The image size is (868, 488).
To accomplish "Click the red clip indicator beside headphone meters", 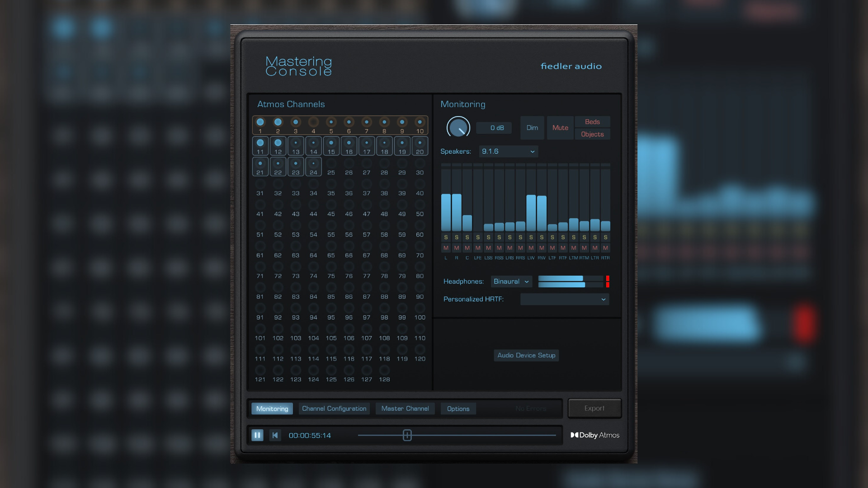I will tap(608, 281).
